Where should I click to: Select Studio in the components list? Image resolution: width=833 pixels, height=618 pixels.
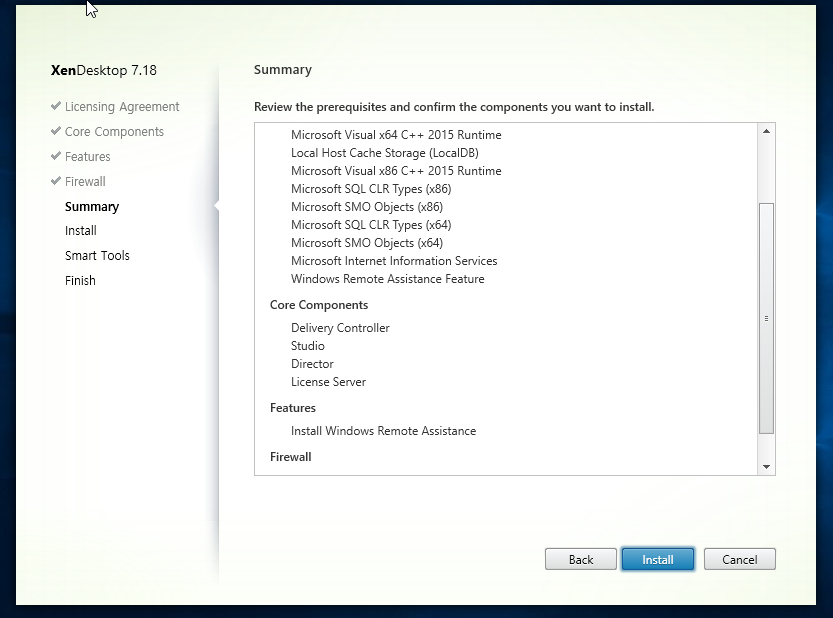tap(308, 346)
